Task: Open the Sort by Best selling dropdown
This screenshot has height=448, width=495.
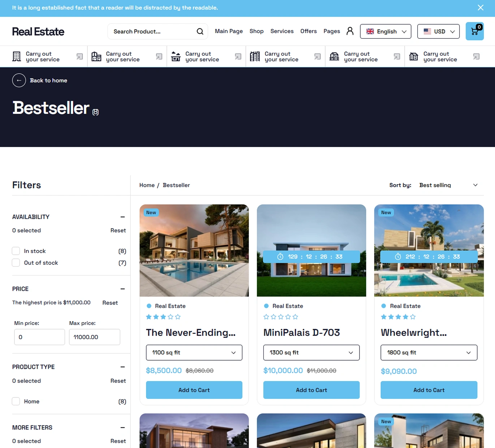Action: (x=448, y=185)
